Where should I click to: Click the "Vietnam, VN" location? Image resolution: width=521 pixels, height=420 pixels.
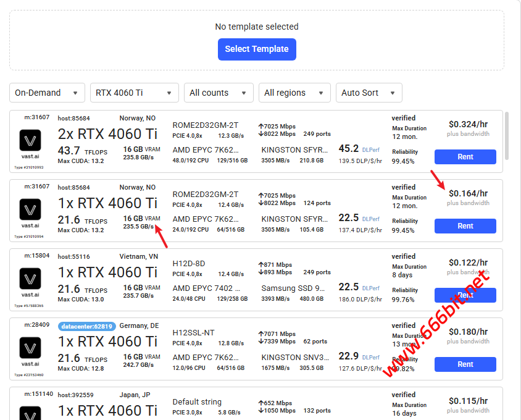click(x=139, y=257)
